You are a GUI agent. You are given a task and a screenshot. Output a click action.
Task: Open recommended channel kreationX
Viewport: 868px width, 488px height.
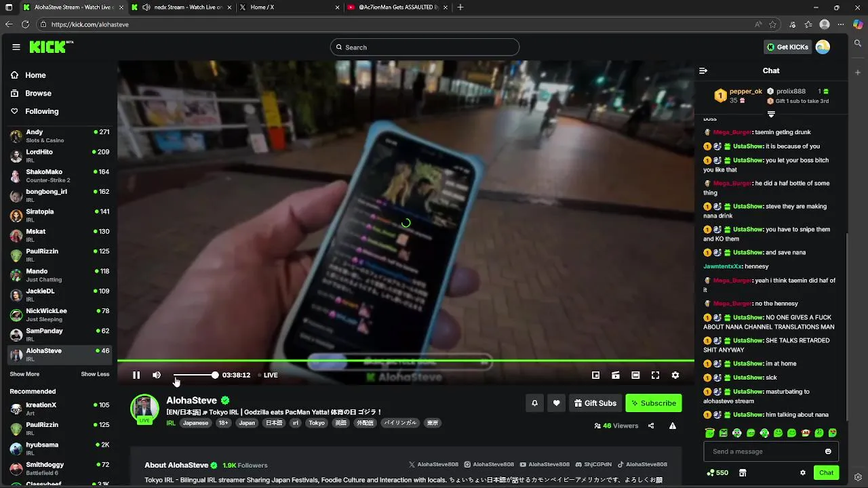point(60,409)
